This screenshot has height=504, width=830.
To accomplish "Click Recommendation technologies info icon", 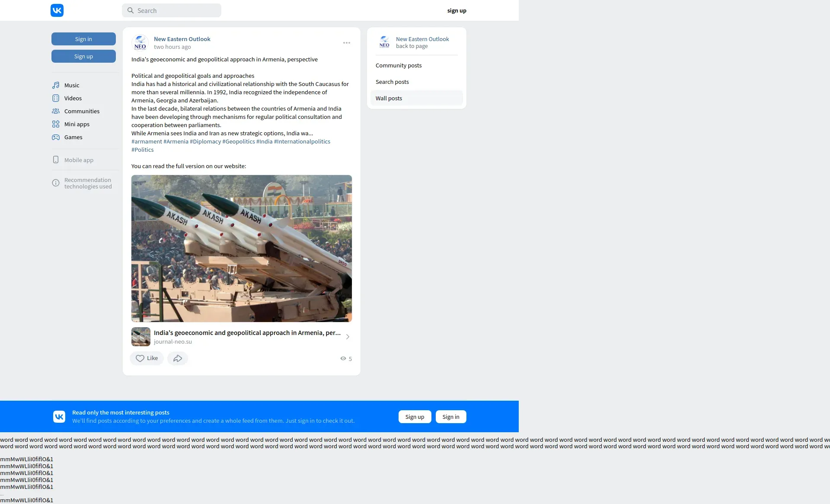I will pos(56,183).
